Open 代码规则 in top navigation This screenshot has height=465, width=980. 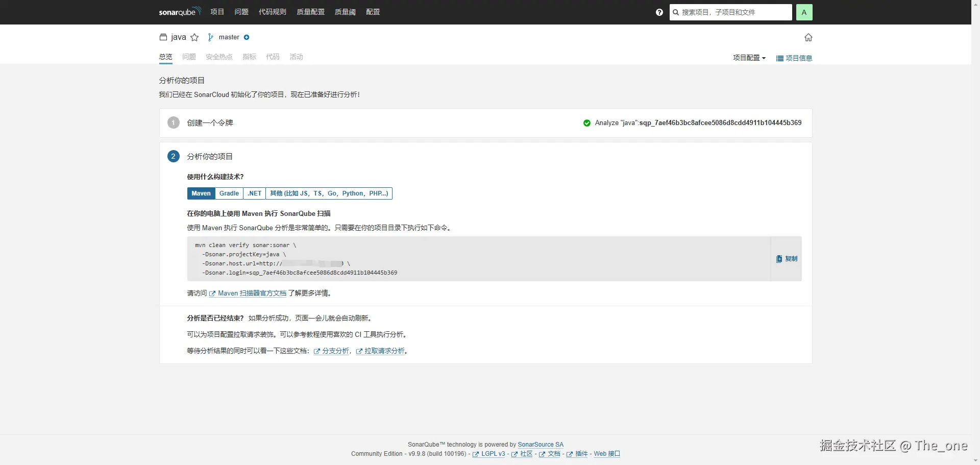[273, 12]
